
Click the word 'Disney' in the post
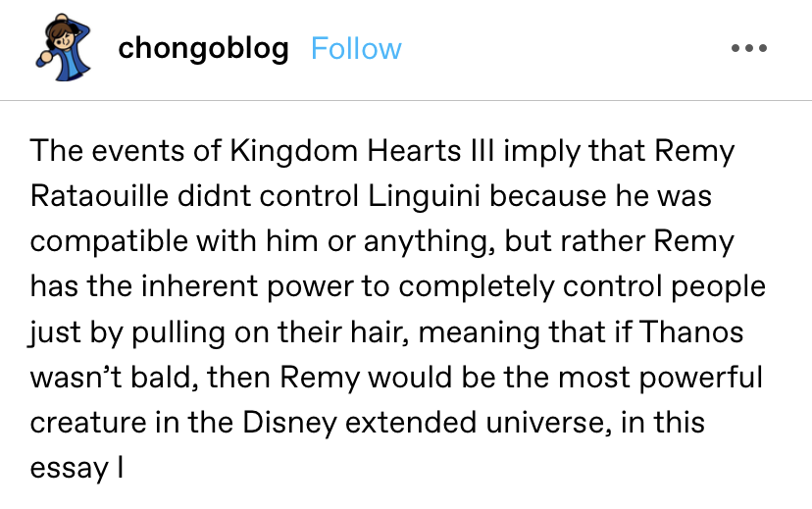pyautogui.click(x=289, y=423)
